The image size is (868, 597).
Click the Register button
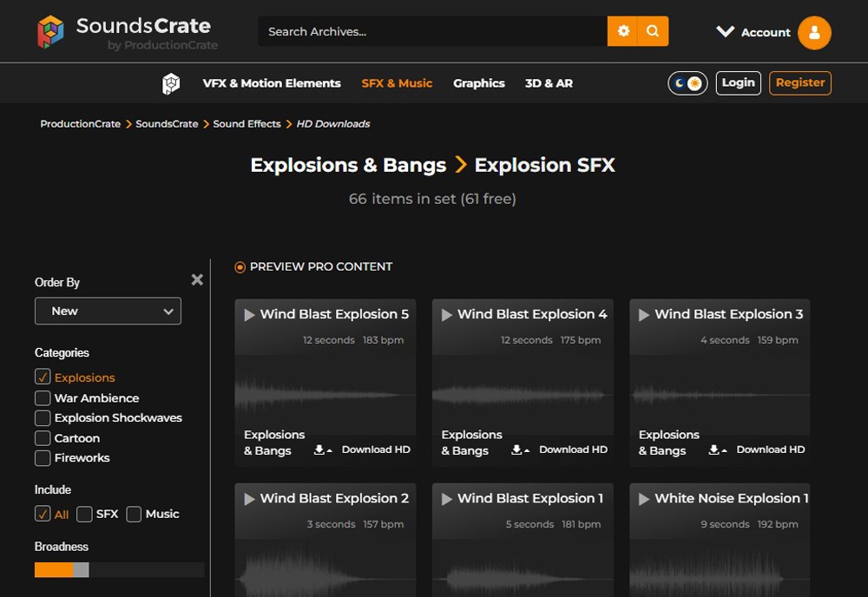(x=799, y=82)
